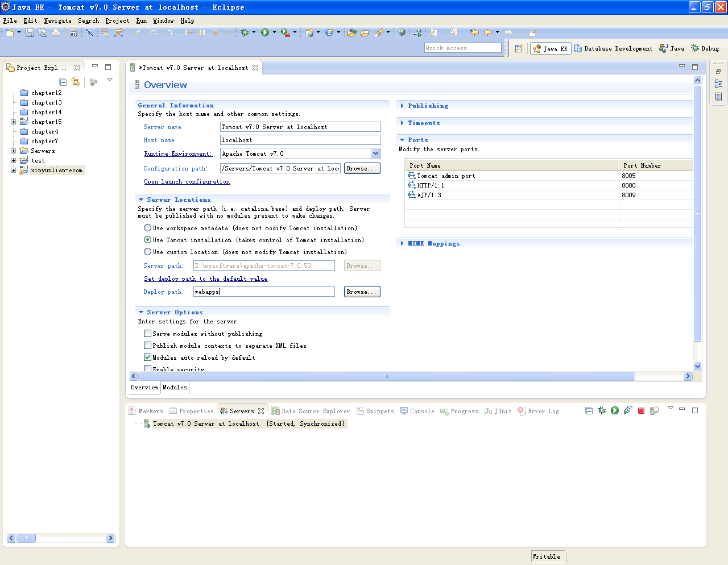Click the Open Perspective icon
The width and height of the screenshot is (728, 565).
tap(519, 49)
